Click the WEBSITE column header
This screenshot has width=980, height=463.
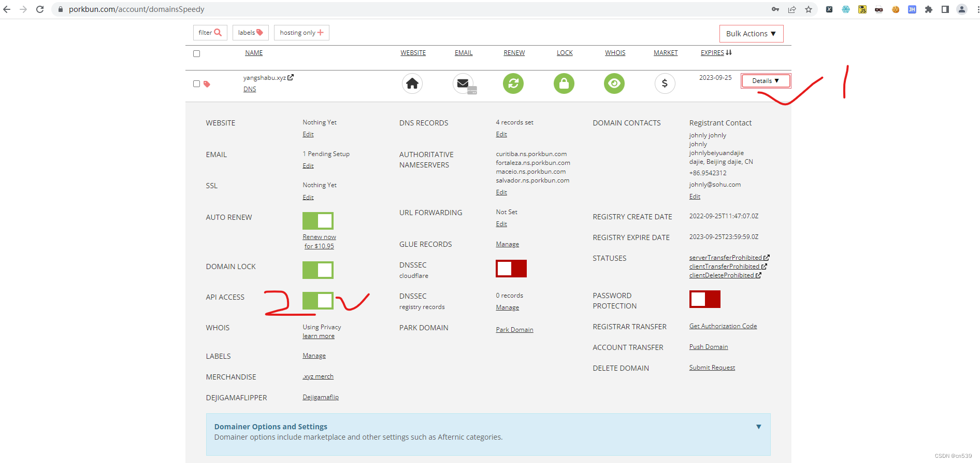pyautogui.click(x=413, y=53)
